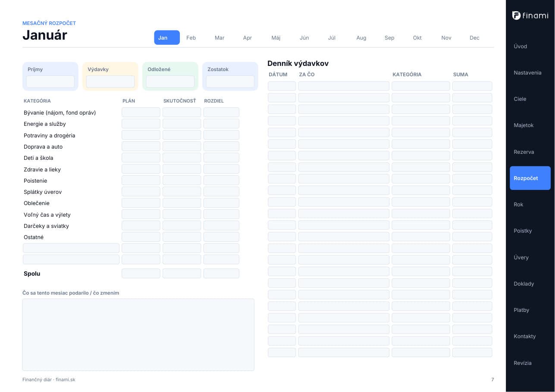Image resolution: width=555 pixels, height=392 pixels.
Task: Click the Plán field for Bývanie row
Action: [x=141, y=112]
